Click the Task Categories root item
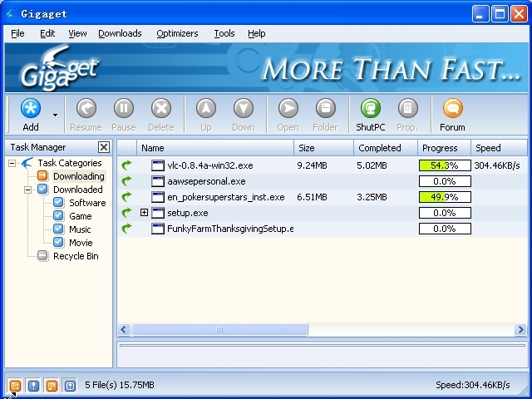The width and height of the screenshot is (532, 399). coord(70,163)
